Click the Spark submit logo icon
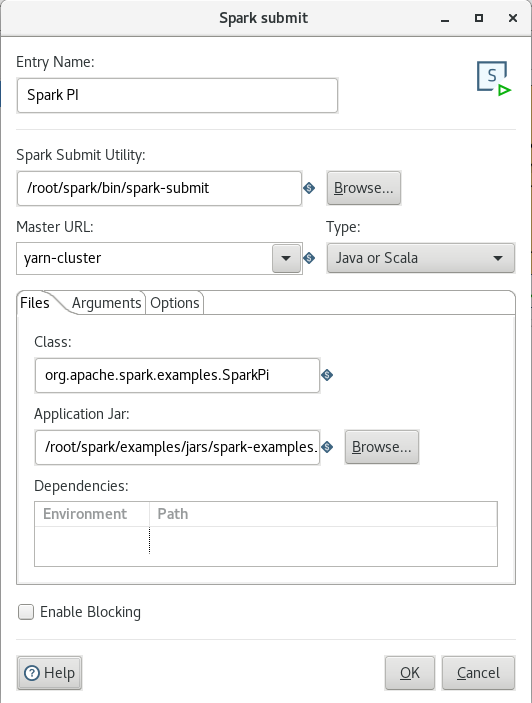This screenshot has height=703, width=532. click(494, 78)
